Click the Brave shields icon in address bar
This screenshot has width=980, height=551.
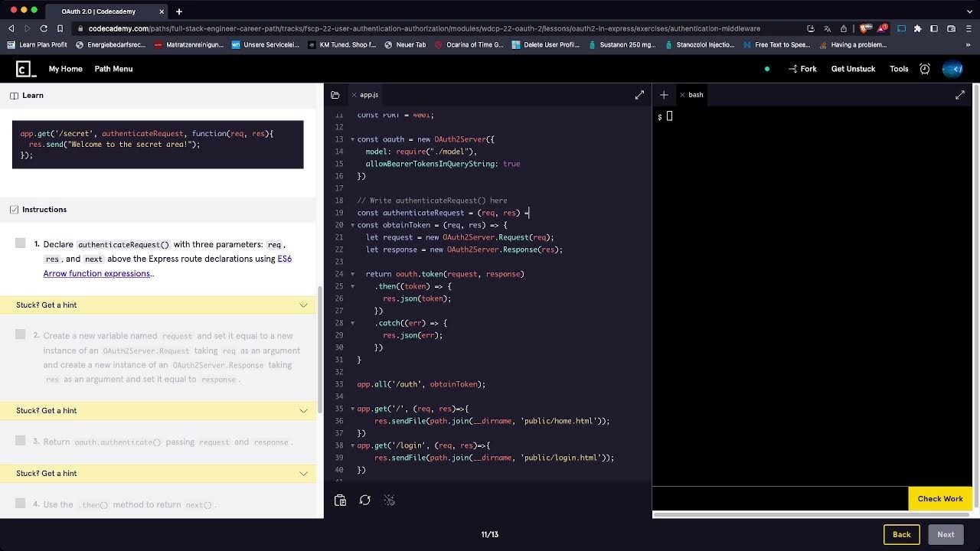[x=864, y=28]
